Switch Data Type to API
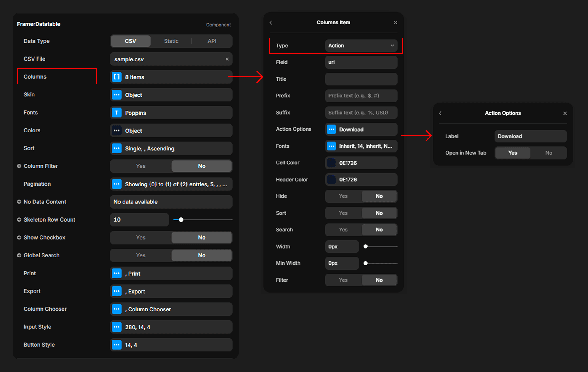 212,41
